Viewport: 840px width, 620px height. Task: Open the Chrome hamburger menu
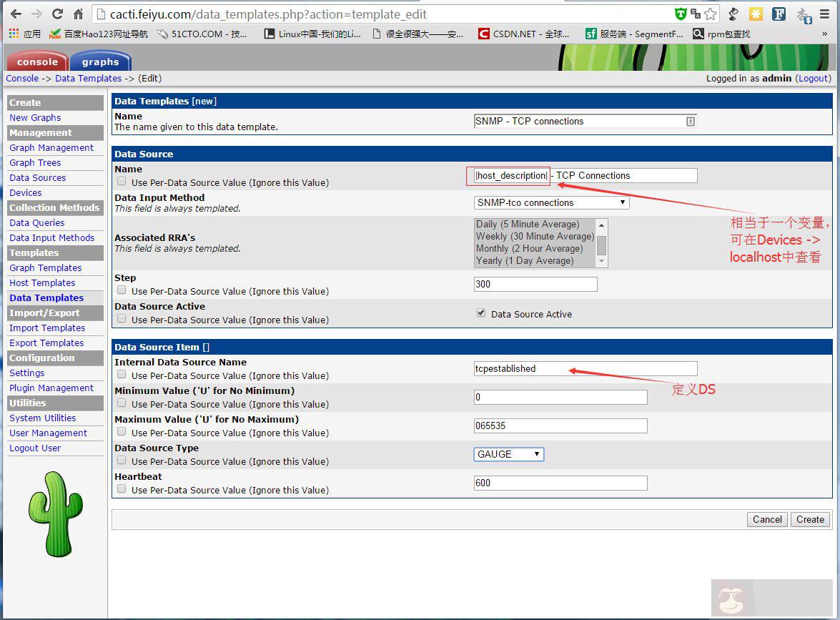824,14
